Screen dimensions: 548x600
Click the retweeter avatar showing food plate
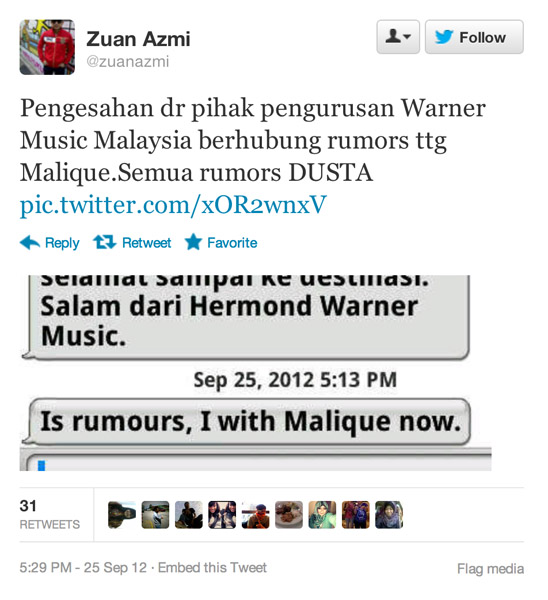289,515
